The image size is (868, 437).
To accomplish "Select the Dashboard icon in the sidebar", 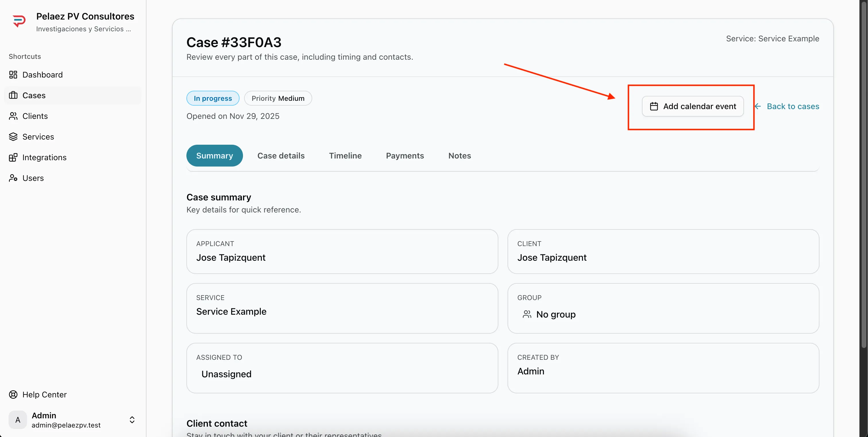I will coord(13,74).
